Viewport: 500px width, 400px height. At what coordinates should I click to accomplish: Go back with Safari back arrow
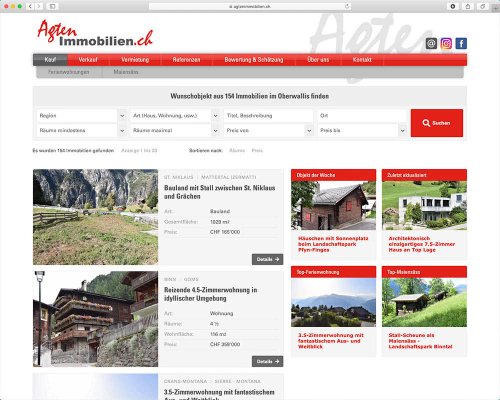coord(30,6)
